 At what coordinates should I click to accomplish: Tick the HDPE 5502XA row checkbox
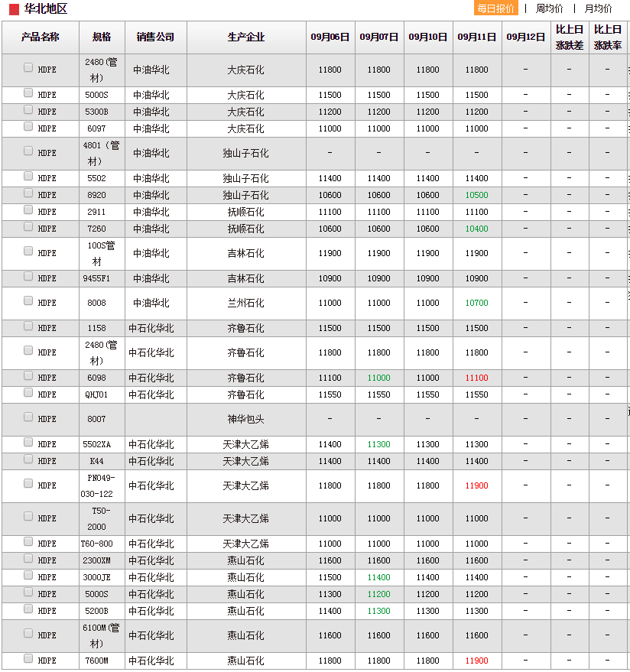tap(28, 443)
